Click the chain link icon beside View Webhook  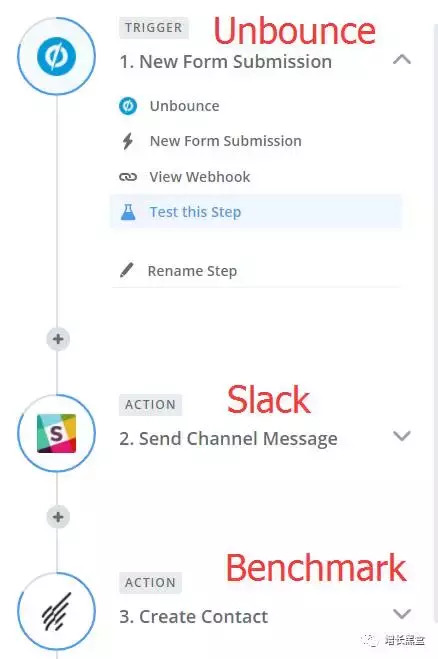click(x=128, y=177)
